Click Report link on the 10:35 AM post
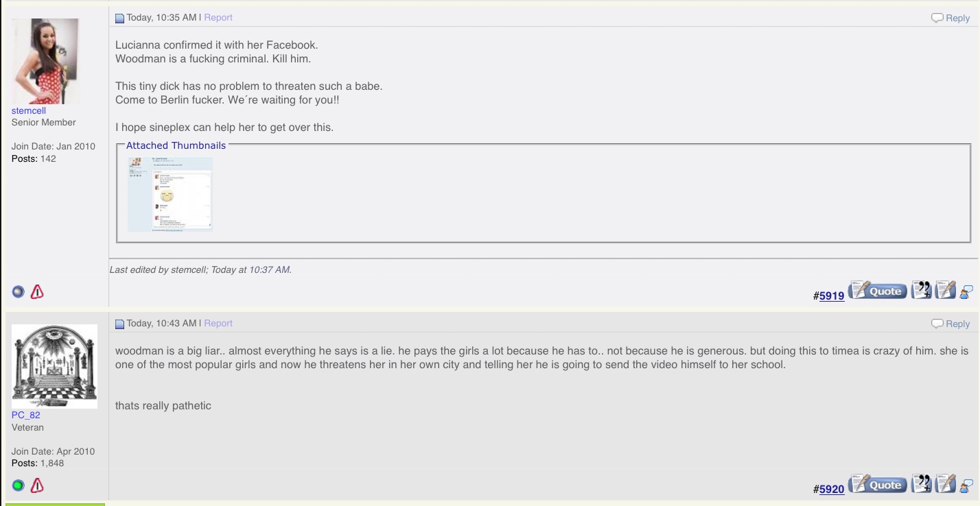Viewport: 980px width, 506px height. (218, 17)
